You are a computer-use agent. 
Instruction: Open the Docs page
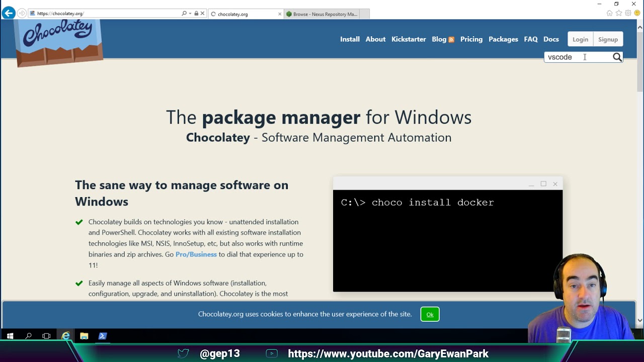pyautogui.click(x=551, y=39)
